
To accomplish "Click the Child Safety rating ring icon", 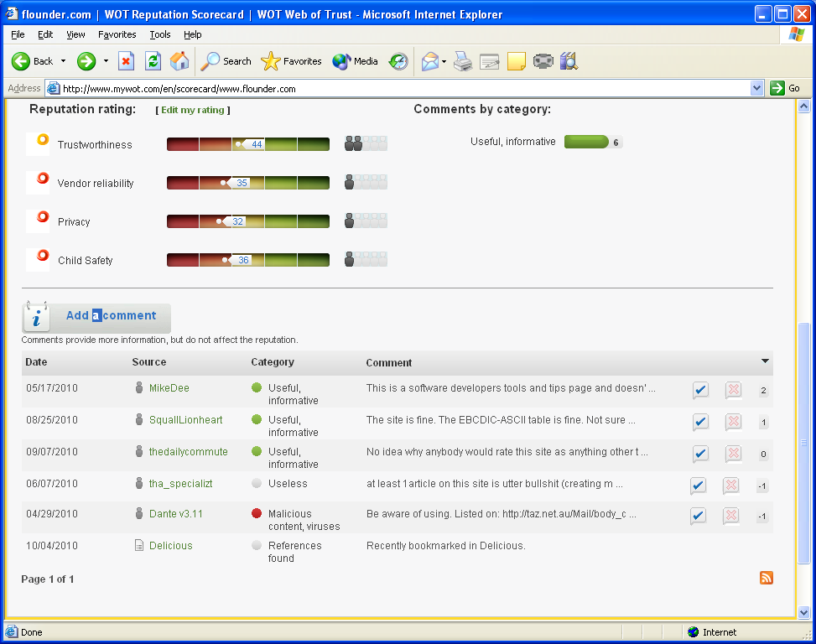I will [x=43, y=256].
